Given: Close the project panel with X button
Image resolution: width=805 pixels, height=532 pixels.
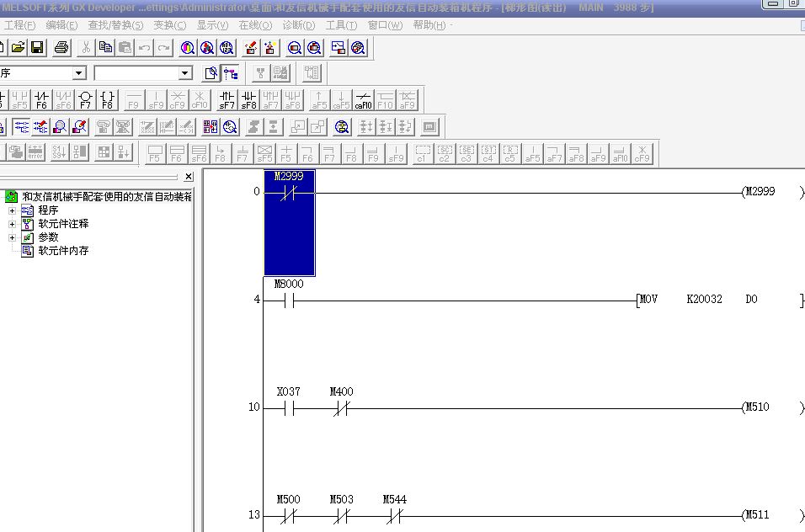Looking at the screenshot, I should [189, 177].
